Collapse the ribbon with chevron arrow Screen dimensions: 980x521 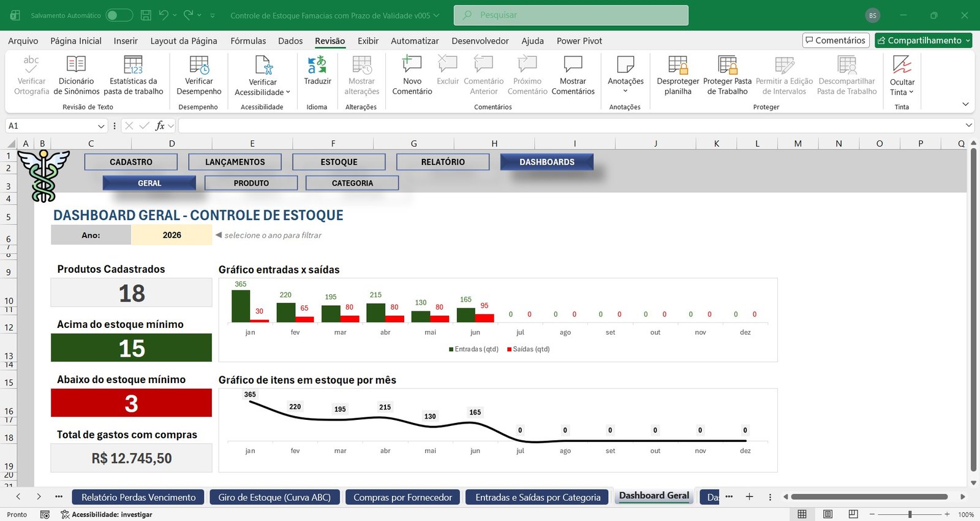point(966,104)
